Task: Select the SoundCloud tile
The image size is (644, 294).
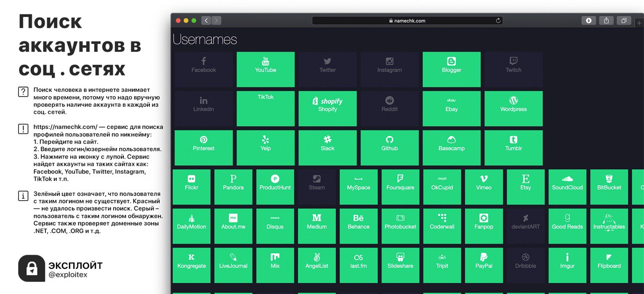Action: point(567,187)
